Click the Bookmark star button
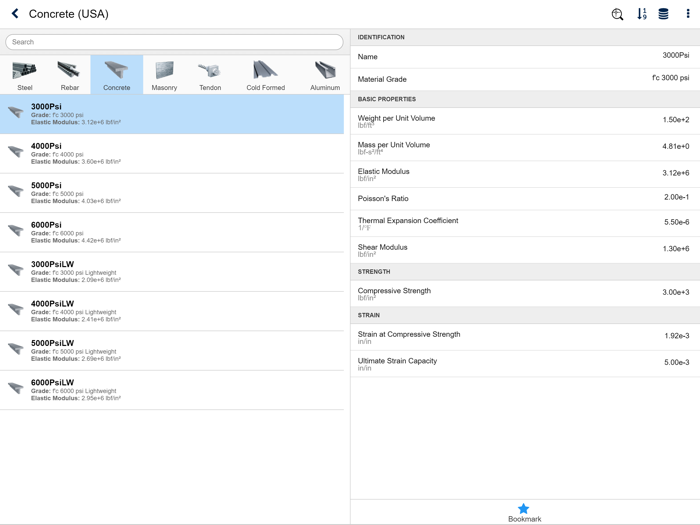 [524, 512]
